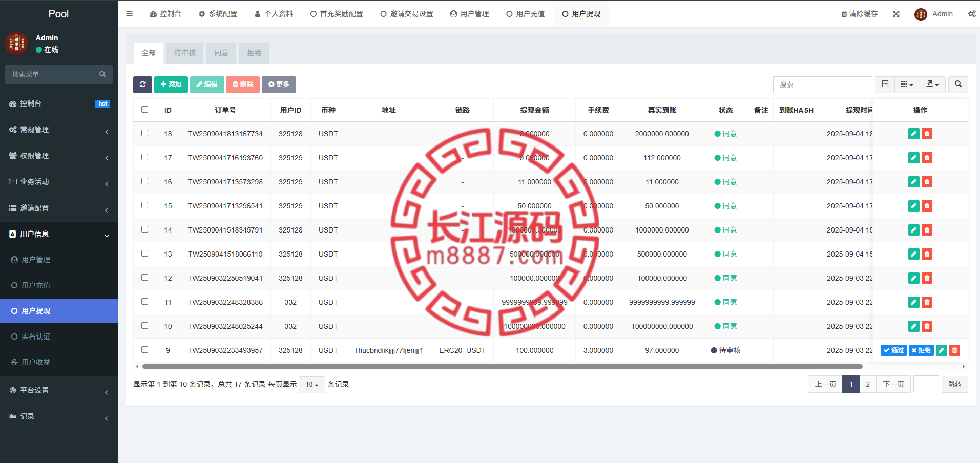Check the box for row ID 14
Screen dimensions: 980x463
(x=145, y=229)
